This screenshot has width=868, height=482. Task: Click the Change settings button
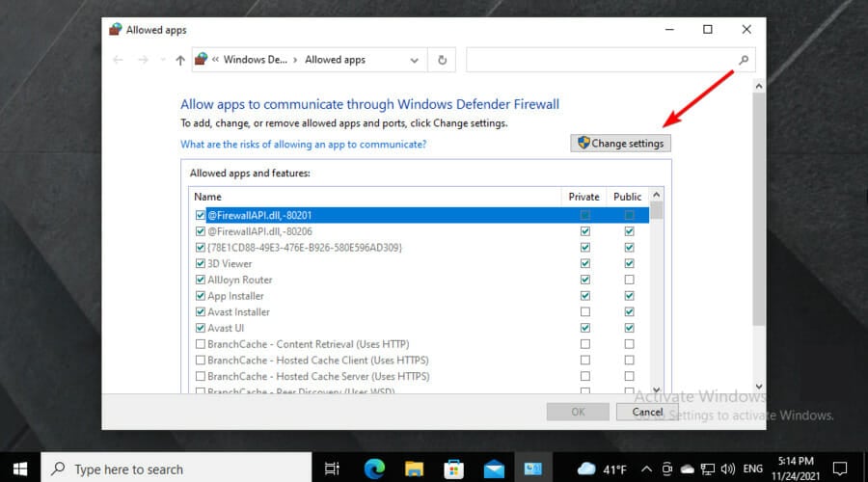point(620,144)
